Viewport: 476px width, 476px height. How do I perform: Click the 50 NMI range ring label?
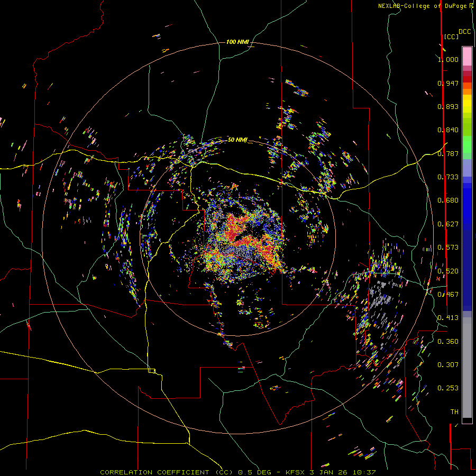tap(237, 140)
